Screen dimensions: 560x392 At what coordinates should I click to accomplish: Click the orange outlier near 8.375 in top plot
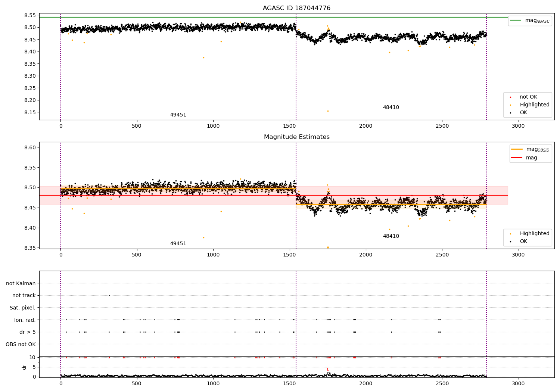click(203, 57)
